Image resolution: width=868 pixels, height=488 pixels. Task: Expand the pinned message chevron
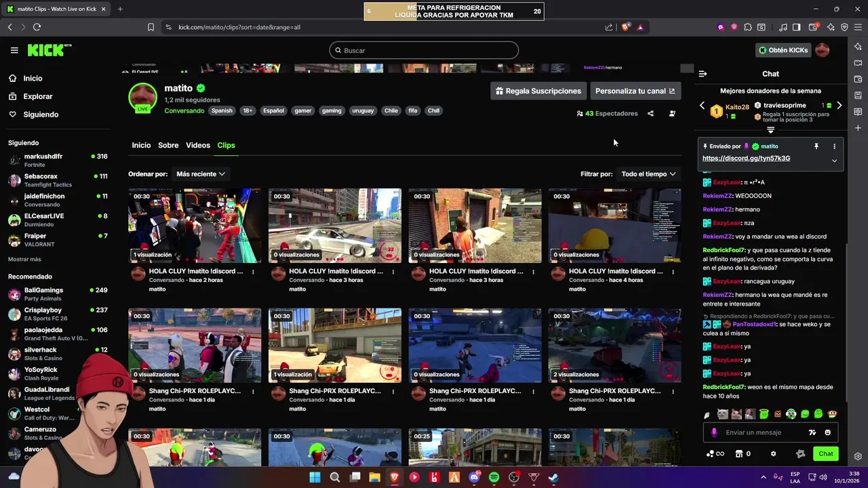pos(834,161)
